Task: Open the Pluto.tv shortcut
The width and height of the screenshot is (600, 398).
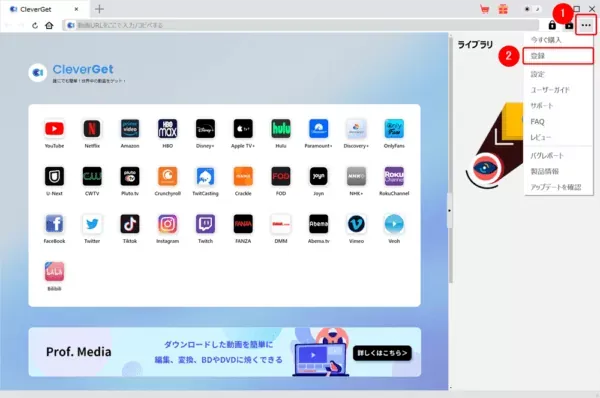Action: tap(130, 176)
